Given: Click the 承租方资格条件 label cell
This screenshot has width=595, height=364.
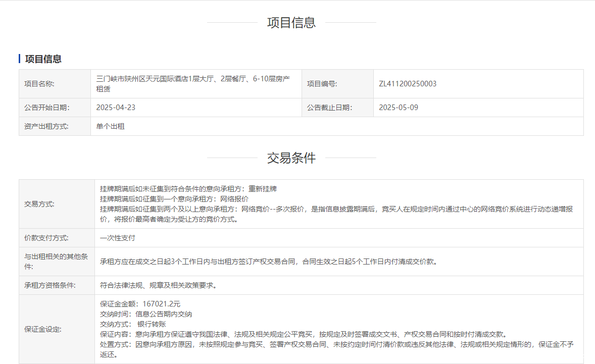Looking at the screenshot, I should click(50, 285).
